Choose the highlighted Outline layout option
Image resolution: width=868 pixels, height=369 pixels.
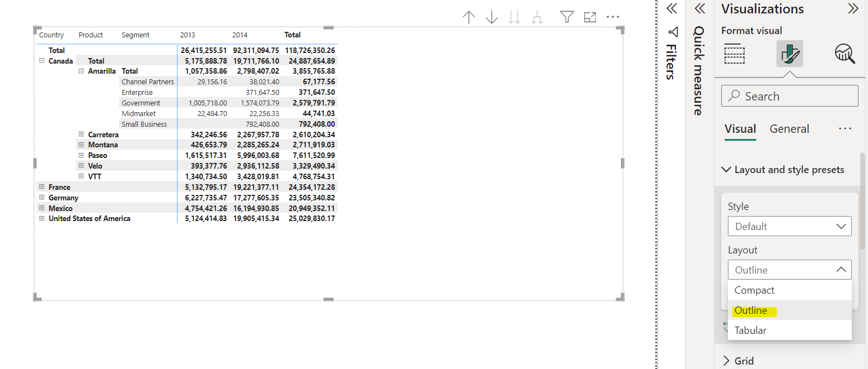789,310
